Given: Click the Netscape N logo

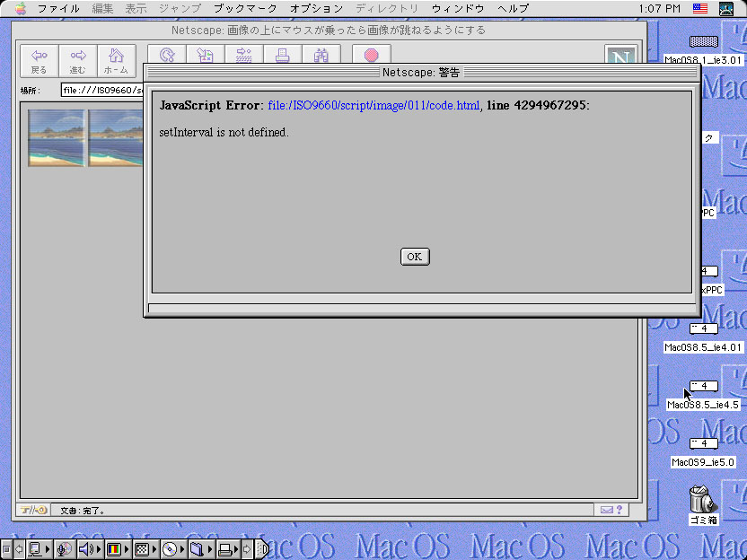Looking at the screenshot, I should click(x=620, y=55).
